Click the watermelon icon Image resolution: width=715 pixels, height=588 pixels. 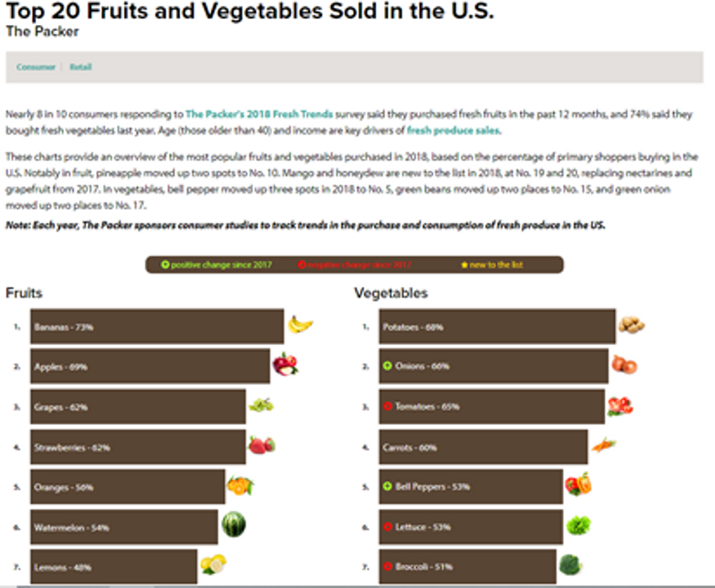pyautogui.click(x=233, y=524)
